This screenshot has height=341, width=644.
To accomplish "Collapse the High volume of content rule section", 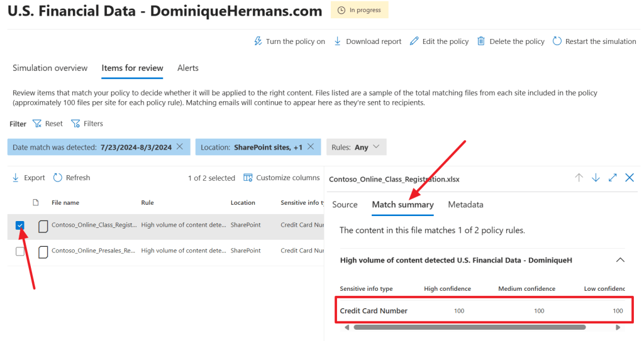I will click(620, 259).
